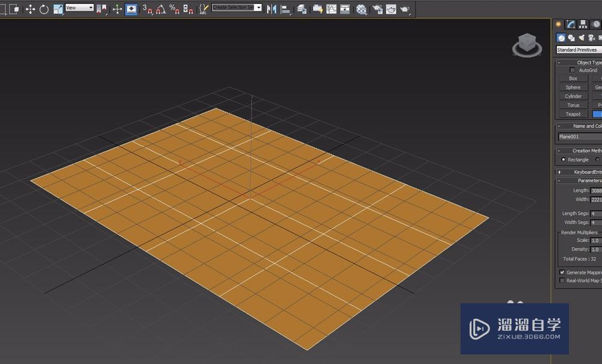The width and height of the screenshot is (602, 364).
Task: Open the Standard Primitives dropdown
Action: click(579, 50)
